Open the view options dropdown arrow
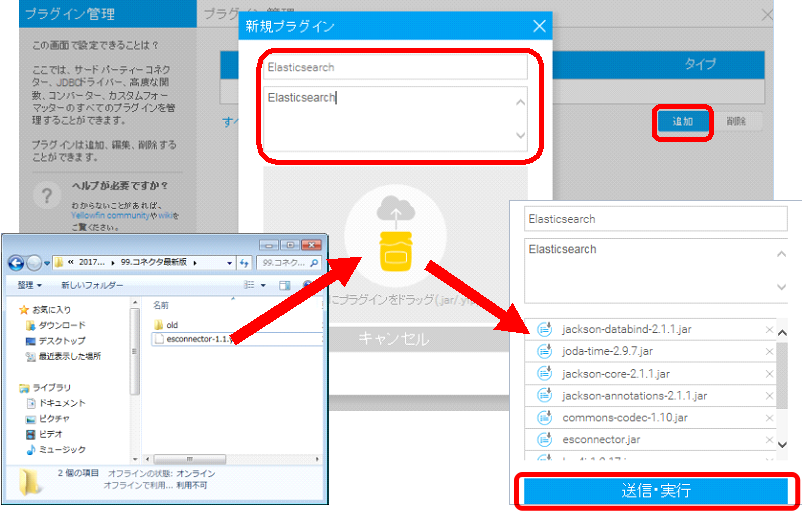 point(263,285)
